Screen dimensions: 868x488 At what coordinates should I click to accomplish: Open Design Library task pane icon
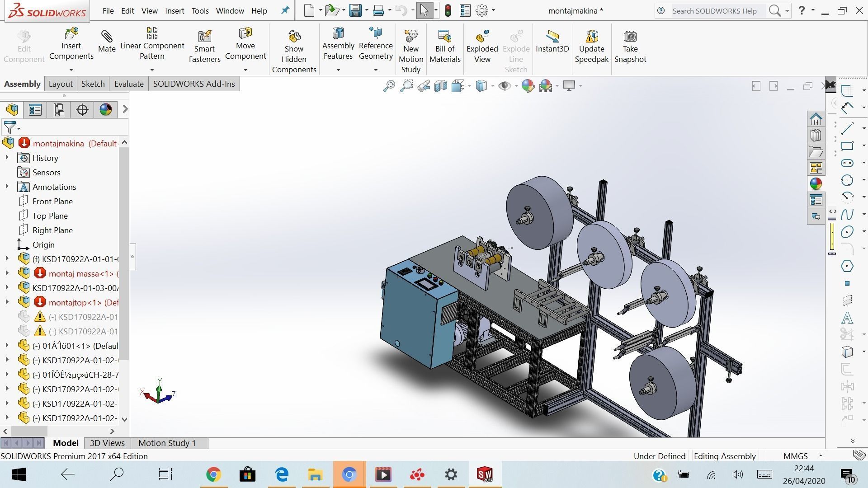816,136
